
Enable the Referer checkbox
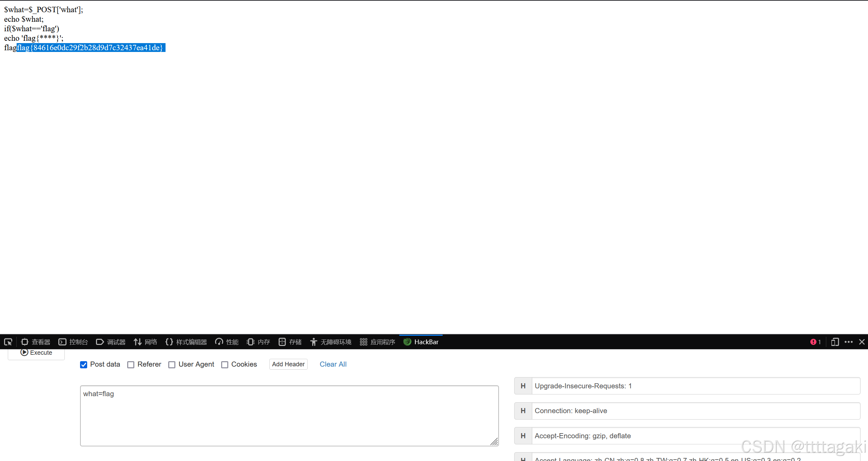click(x=131, y=365)
